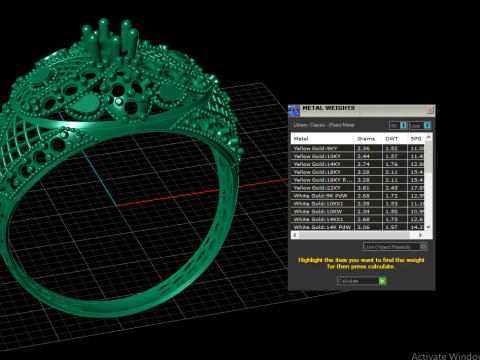Click the 3.06 grams cell
Screen dimensions: 480x360
[368, 227]
